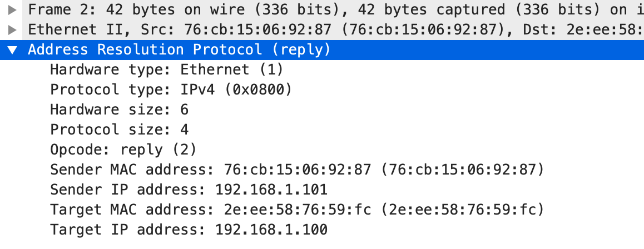Click the Src MAC in Ethernet II line
This screenshot has height=249, width=644.
(x=258, y=29)
